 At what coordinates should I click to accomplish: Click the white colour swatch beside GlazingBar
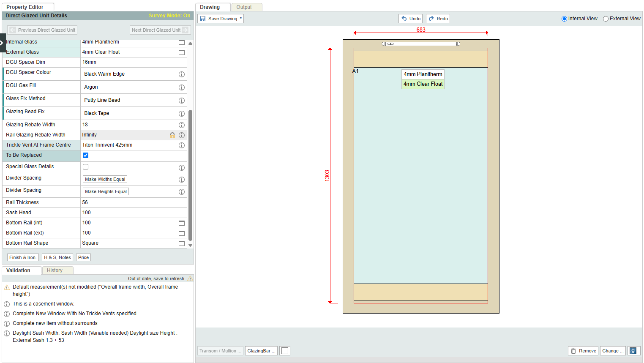point(285,351)
